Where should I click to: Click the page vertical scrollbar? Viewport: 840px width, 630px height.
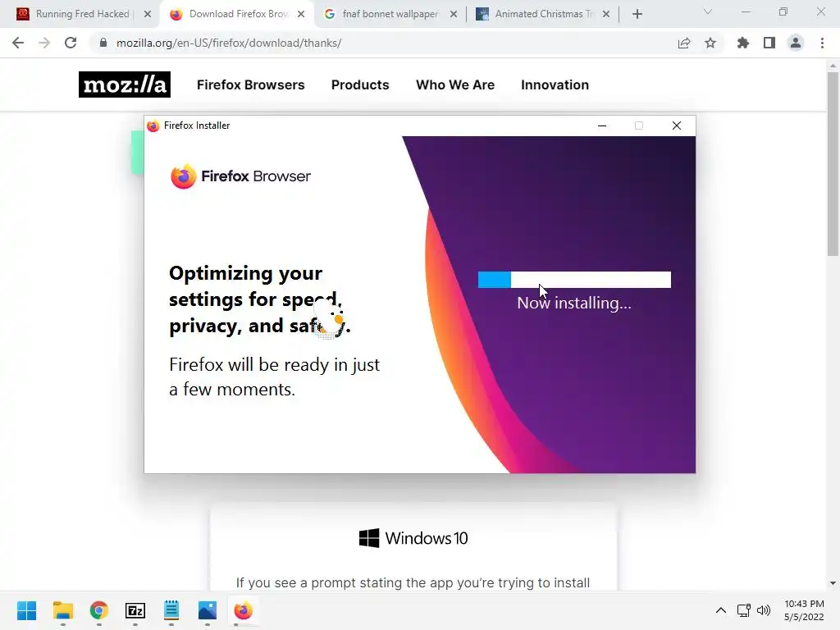(x=833, y=166)
